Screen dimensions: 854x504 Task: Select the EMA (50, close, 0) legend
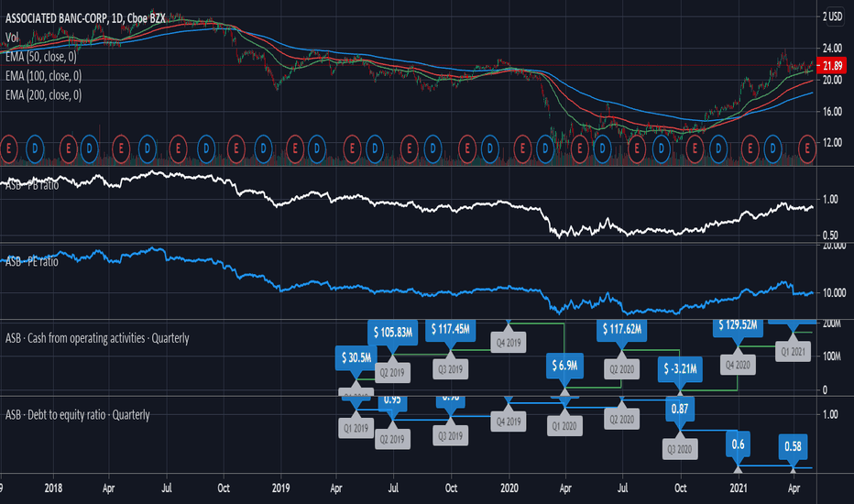[41, 57]
